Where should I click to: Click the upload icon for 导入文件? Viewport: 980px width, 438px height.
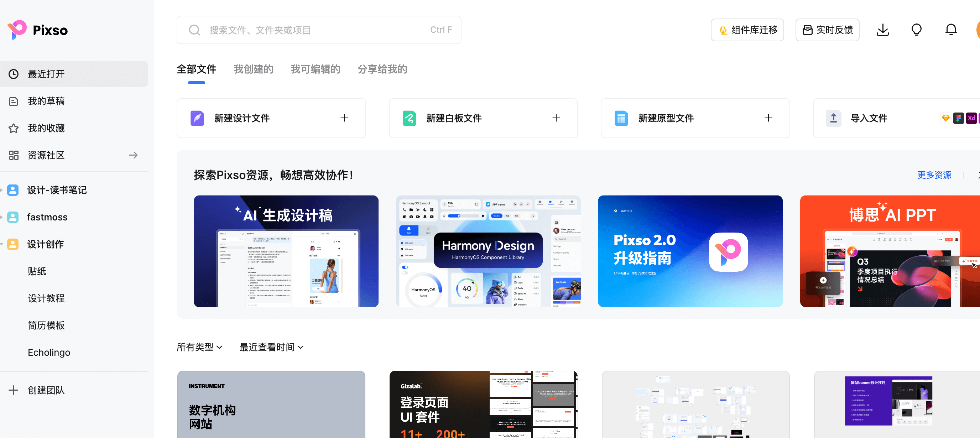tap(833, 118)
